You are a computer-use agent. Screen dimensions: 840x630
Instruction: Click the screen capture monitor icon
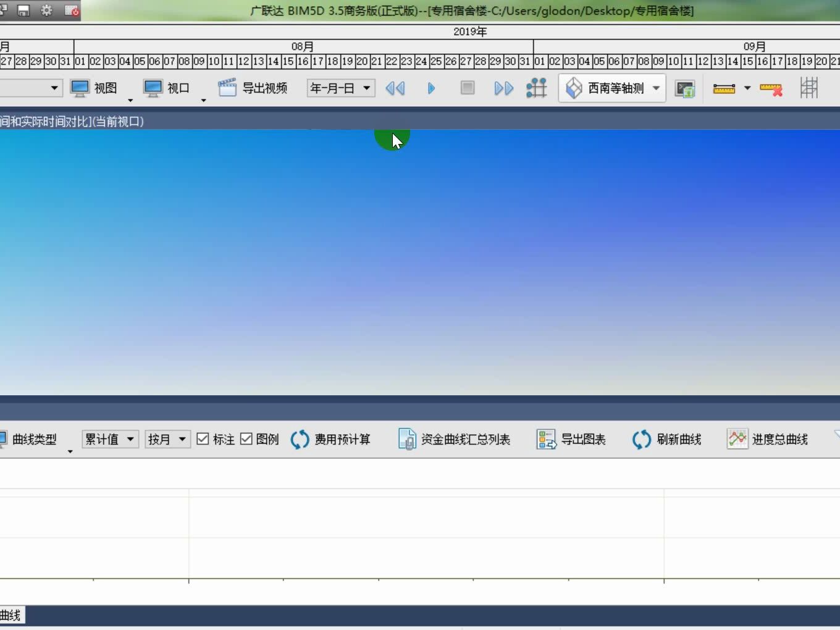pyautogui.click(x=685, y=89)
